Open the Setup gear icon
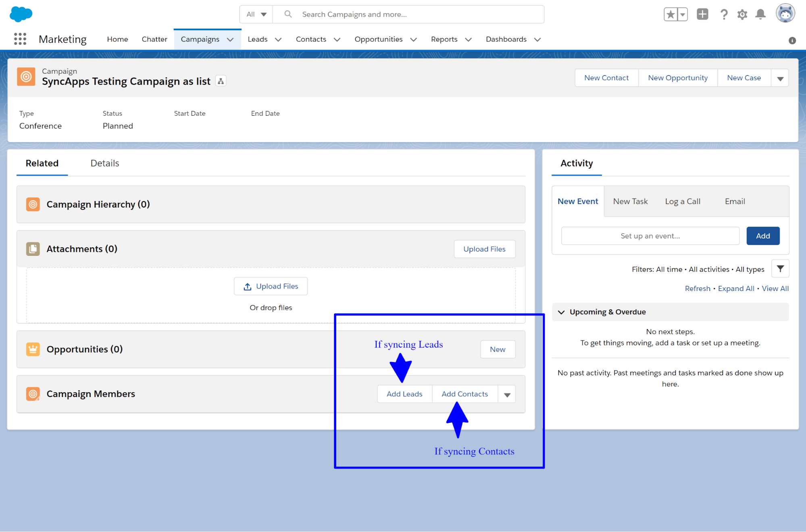 pyautogui.click(x=742, y=15)
